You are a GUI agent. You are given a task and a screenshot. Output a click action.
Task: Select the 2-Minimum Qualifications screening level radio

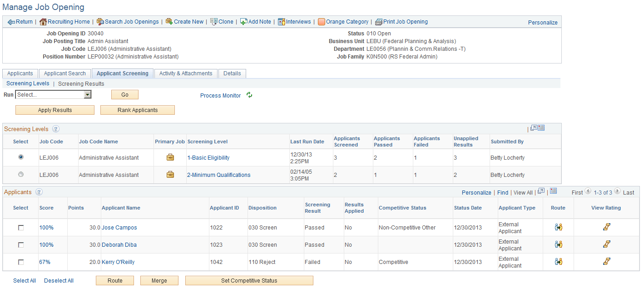coord(20,175)
